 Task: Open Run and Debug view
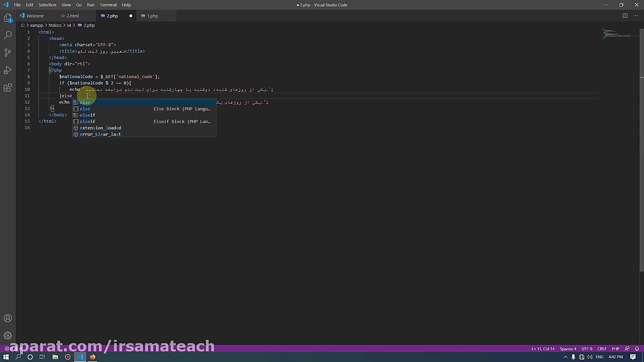pyautogui.click(x=8, y=70)
